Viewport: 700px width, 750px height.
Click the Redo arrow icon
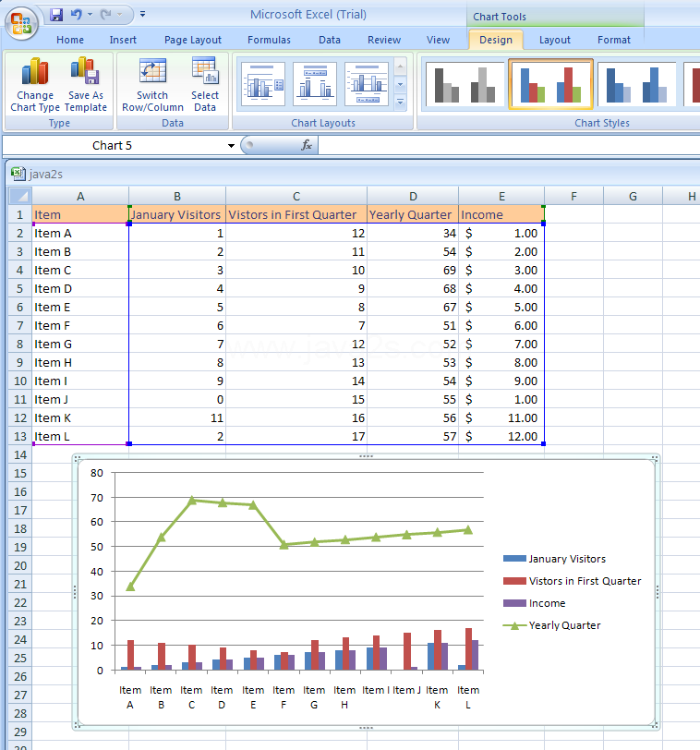click(x=105, y=15)
